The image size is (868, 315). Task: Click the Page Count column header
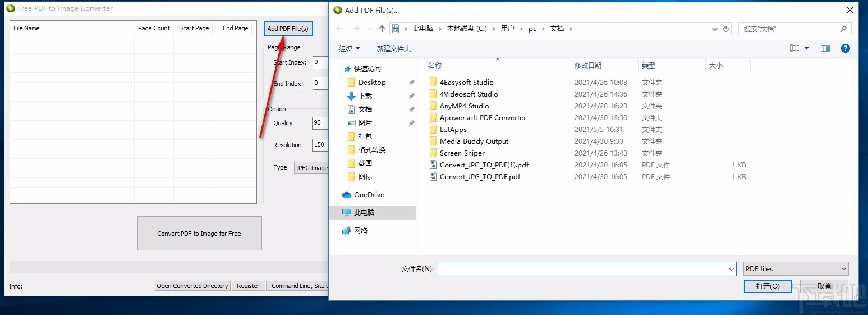pos(154,28)
